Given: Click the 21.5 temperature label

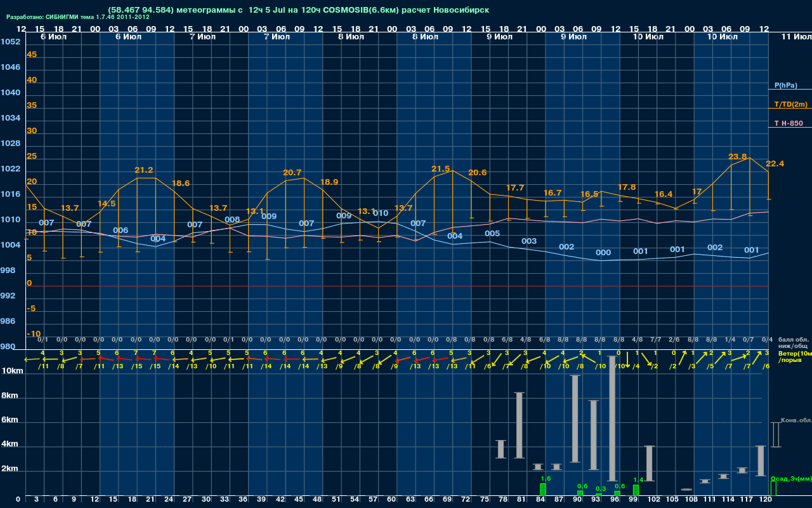Looking at the screenshot, I should click(x=440, y=168).
